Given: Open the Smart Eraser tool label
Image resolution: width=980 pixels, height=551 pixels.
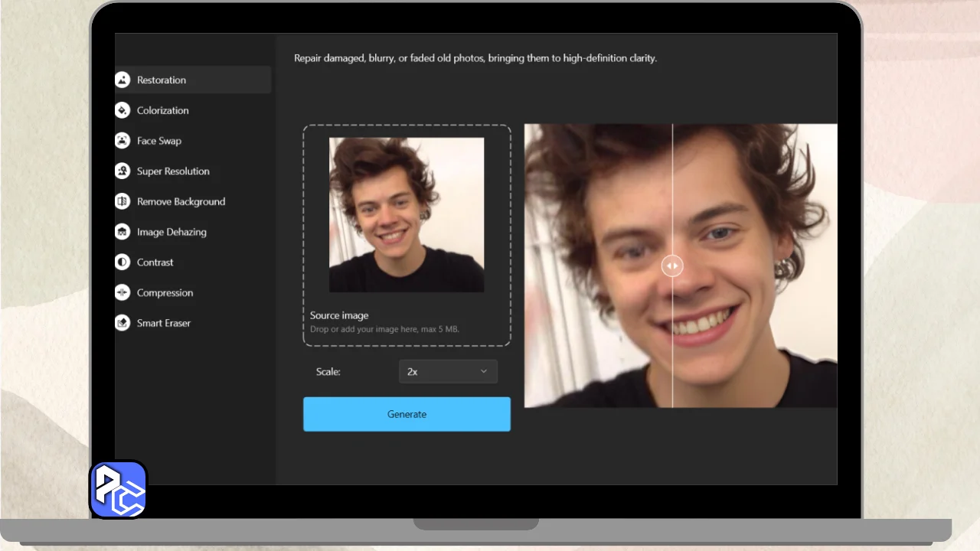Looking at the screenshot, I should point(164,323).
